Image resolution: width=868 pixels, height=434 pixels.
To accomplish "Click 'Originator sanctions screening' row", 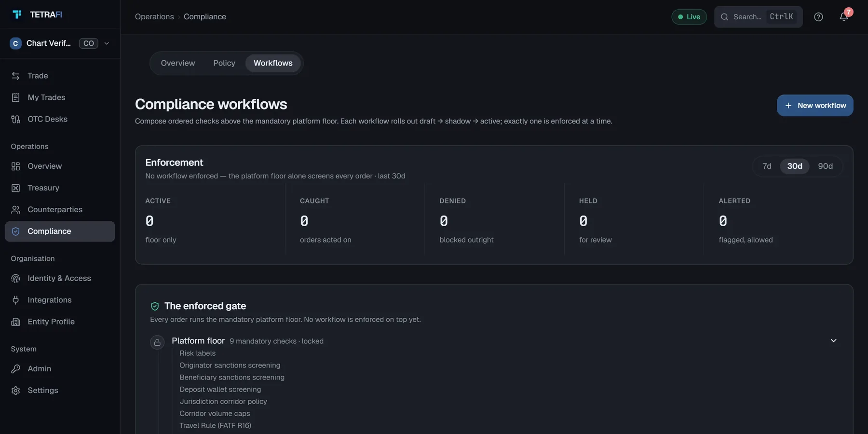I will 230,366.
